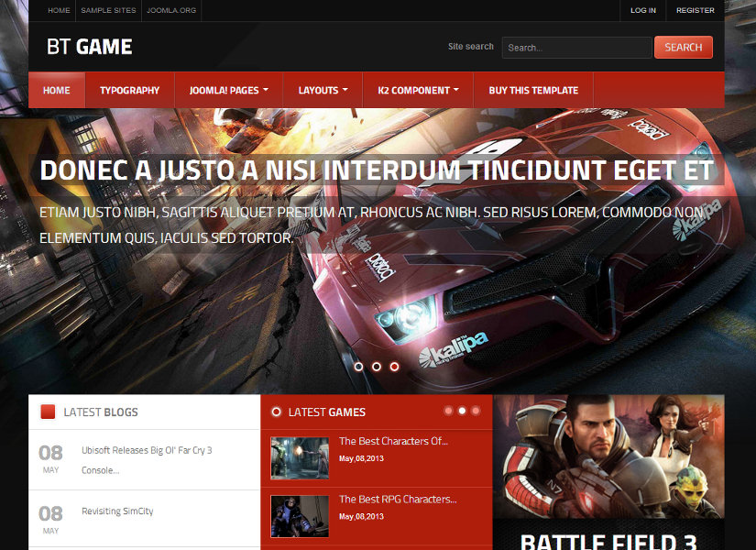Expand the Layouts dropdown menu
Image resolution: width=756 pixels, height=550 pixels.
323,90
